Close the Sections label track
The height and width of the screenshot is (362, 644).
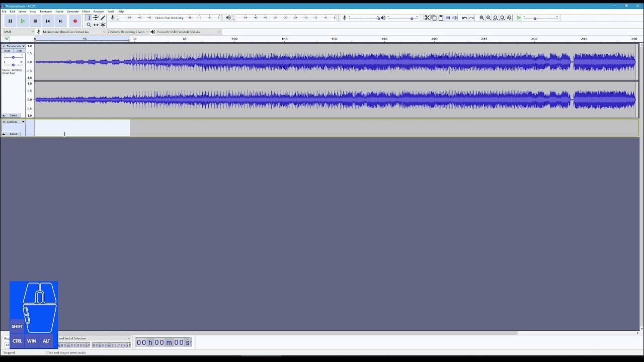click(x=4, y=122)
